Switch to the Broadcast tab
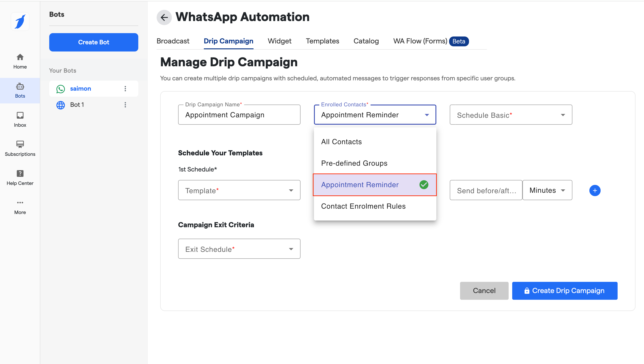The width and height of the screenshot is (644, 364). tap(173, 41)
